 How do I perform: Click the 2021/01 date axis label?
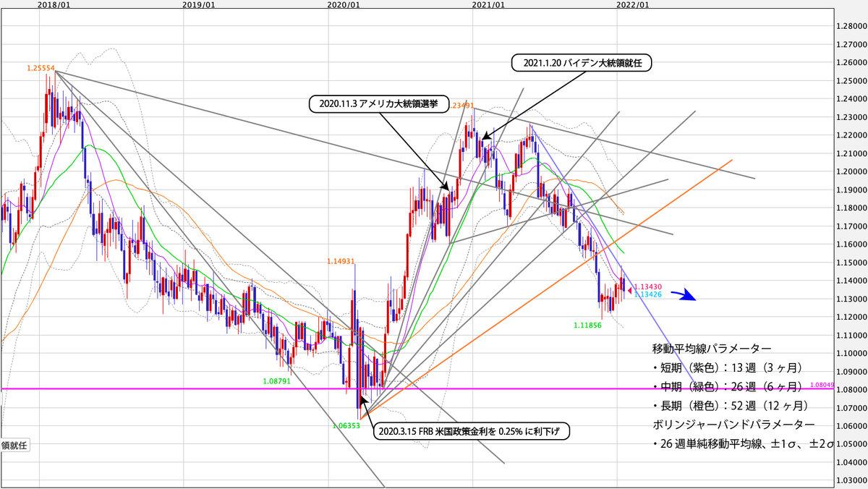(x=488, y=4)
